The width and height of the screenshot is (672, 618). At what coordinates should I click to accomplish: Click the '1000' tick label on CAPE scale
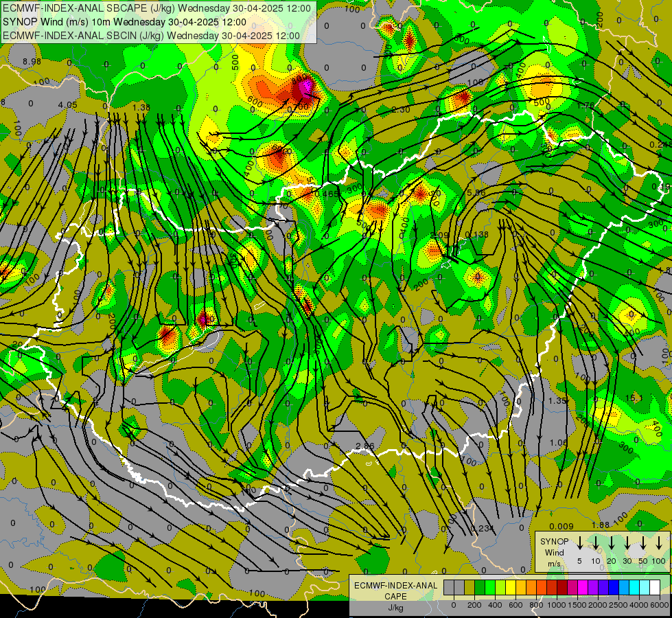coord(557,605)
